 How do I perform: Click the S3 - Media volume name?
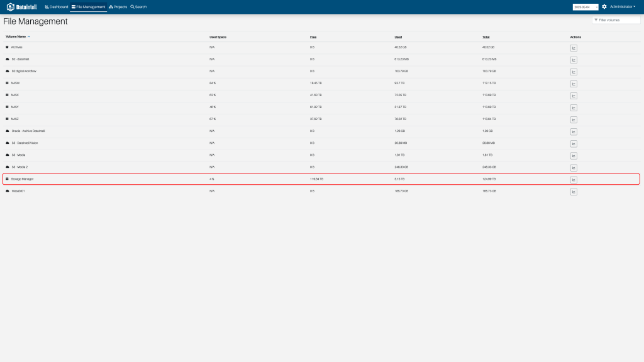coord(18,155)
